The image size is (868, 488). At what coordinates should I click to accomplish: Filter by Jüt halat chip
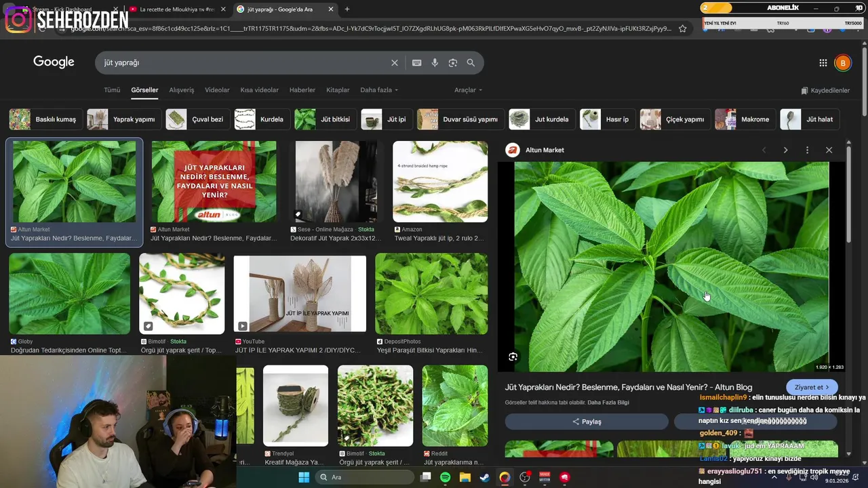pyautogui.click(x=810, y=119)
